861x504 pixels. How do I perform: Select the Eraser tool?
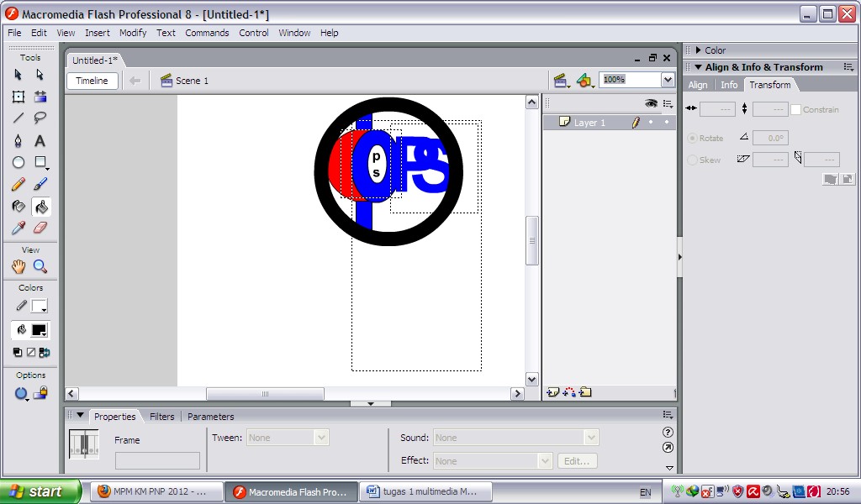(x=40, y=228)
